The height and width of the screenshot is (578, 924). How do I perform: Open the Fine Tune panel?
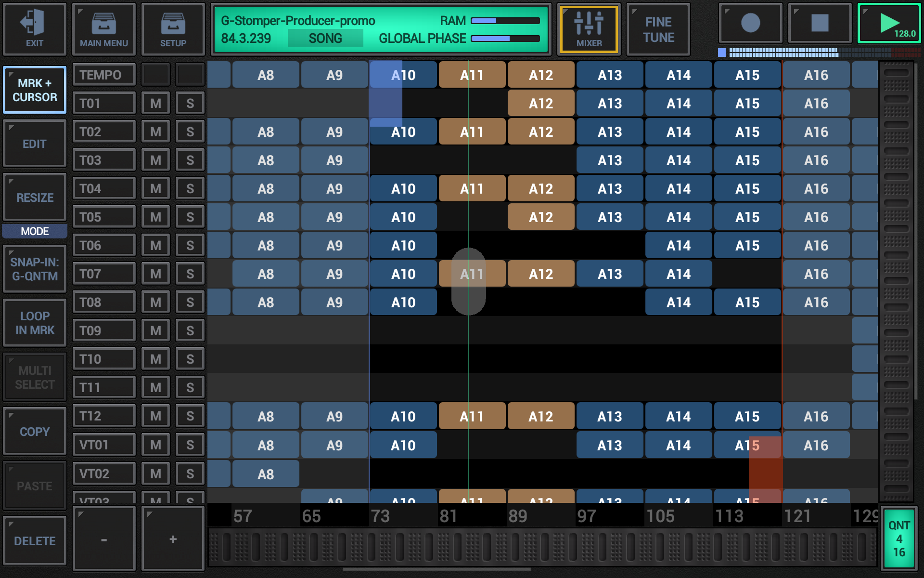(658, 29)
